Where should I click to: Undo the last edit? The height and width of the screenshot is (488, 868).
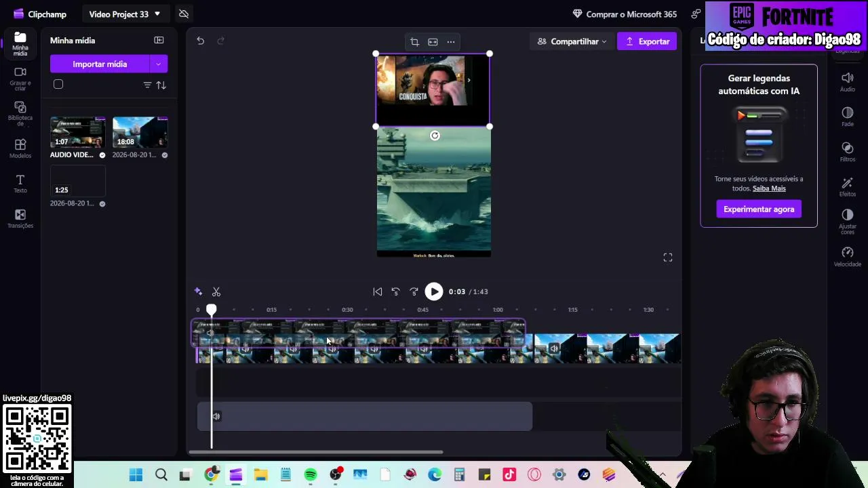pos(200,41)
